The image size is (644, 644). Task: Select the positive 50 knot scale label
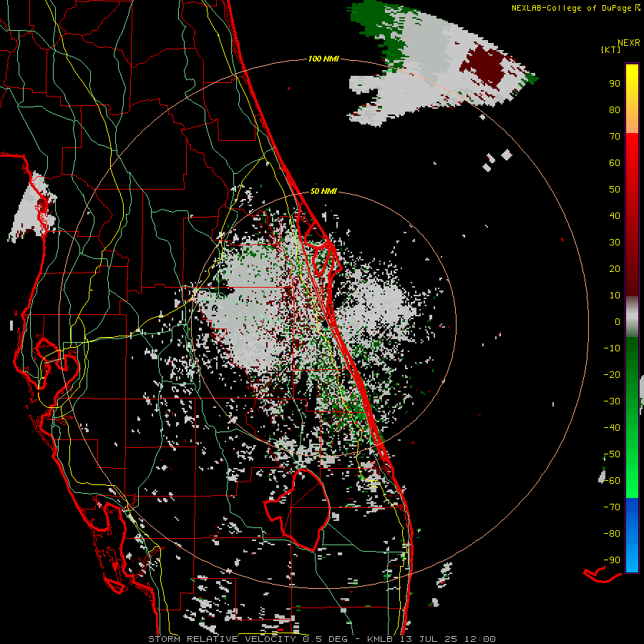tap(615, 190)
